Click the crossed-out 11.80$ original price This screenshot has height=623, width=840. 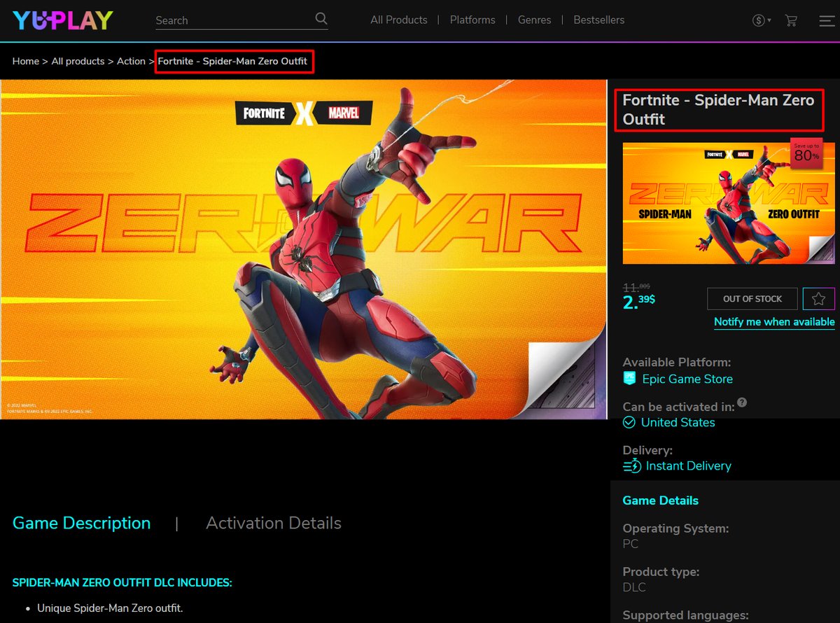point(637,287)
